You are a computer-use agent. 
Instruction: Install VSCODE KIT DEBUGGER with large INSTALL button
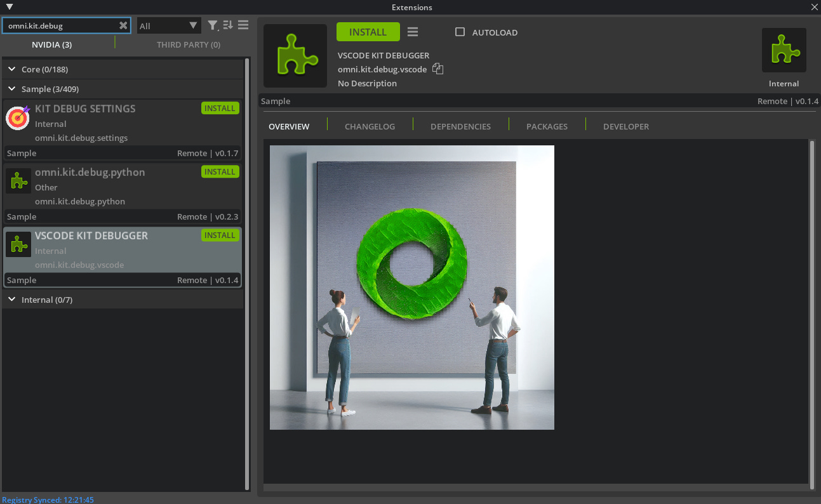368,32
